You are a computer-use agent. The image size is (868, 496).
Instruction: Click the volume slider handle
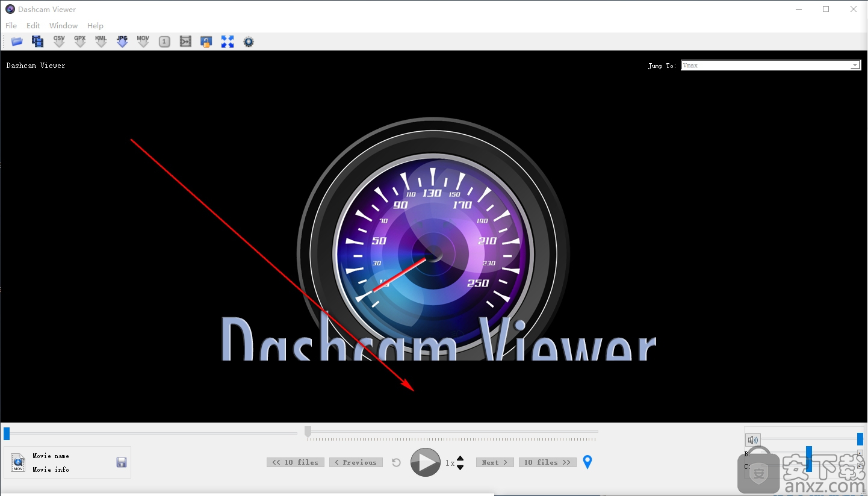[860, 439]
